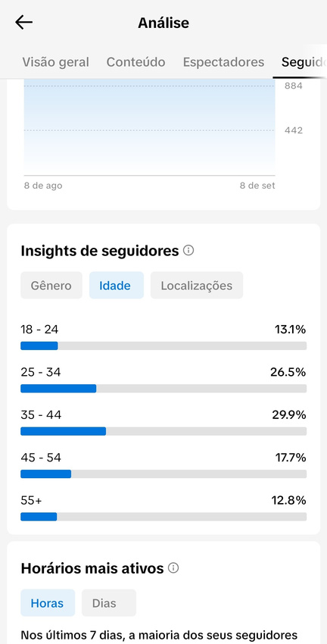The width and height of the screenshot is (327, 644).
Task: Switch to Visão geral tab
Action: click(x=55, y=62)
